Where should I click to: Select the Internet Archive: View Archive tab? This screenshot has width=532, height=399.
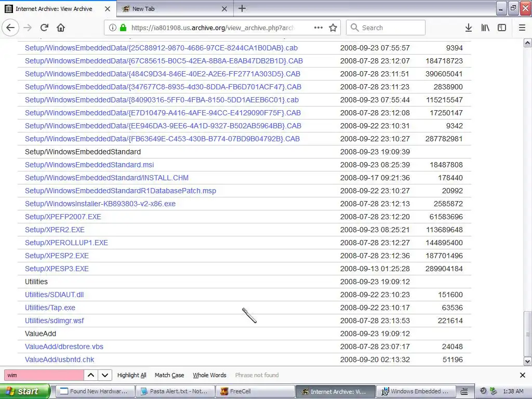[58, 8]
